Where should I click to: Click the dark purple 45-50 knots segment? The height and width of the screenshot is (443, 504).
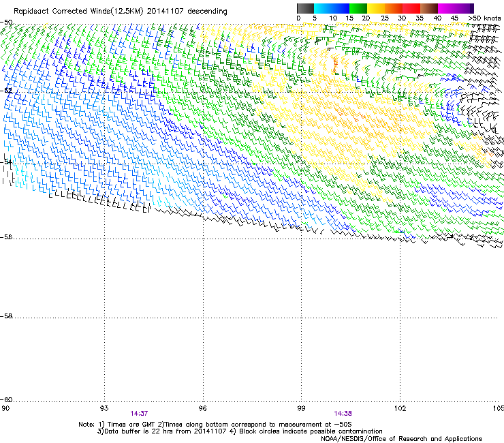pos(464,8)
